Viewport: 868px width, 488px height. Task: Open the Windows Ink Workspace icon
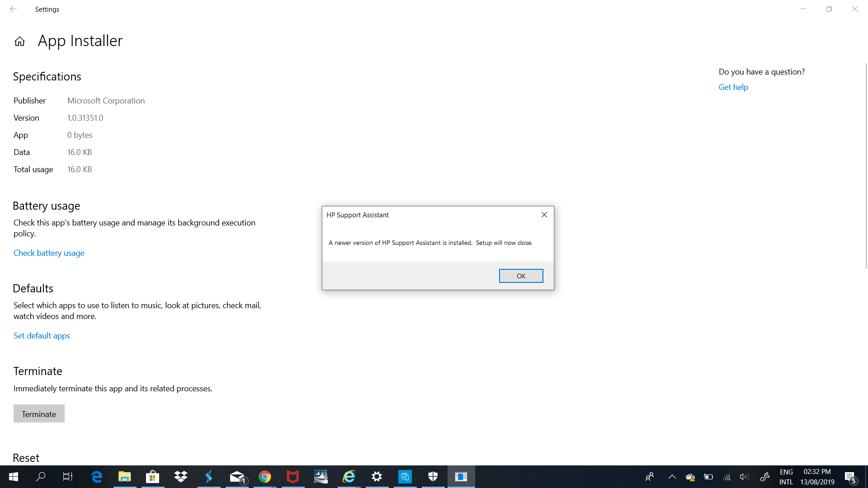click(x=765, y=477)
